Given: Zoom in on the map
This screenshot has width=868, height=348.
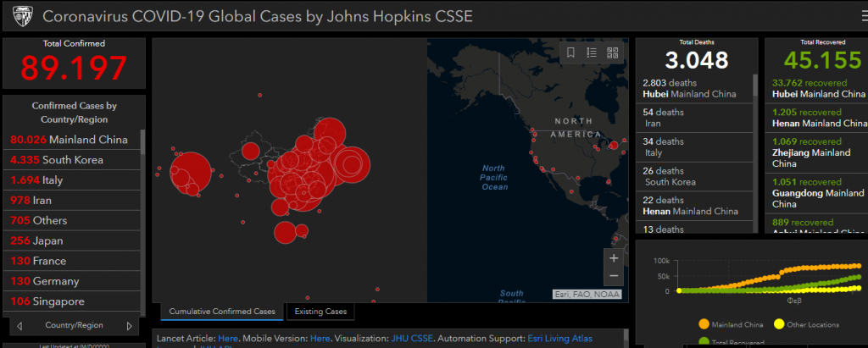Looking at the screenshot, I should pyautogui.click(x=614, y=258).
